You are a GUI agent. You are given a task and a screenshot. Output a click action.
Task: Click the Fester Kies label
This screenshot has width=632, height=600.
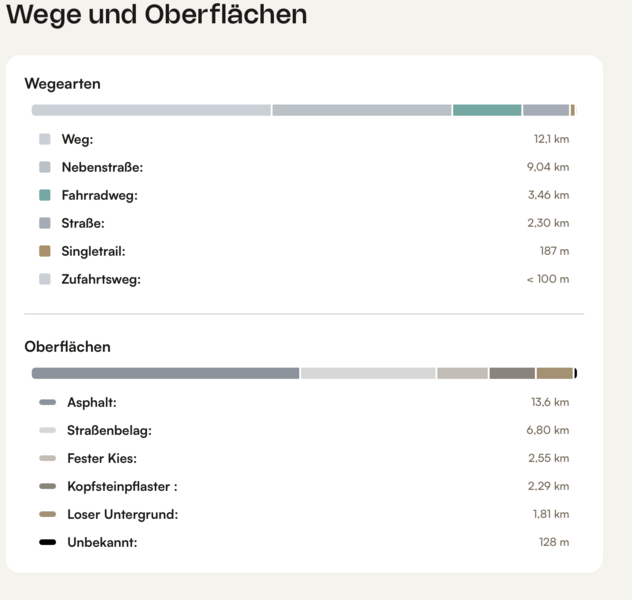pyautogui.click(x=102, y=459)
